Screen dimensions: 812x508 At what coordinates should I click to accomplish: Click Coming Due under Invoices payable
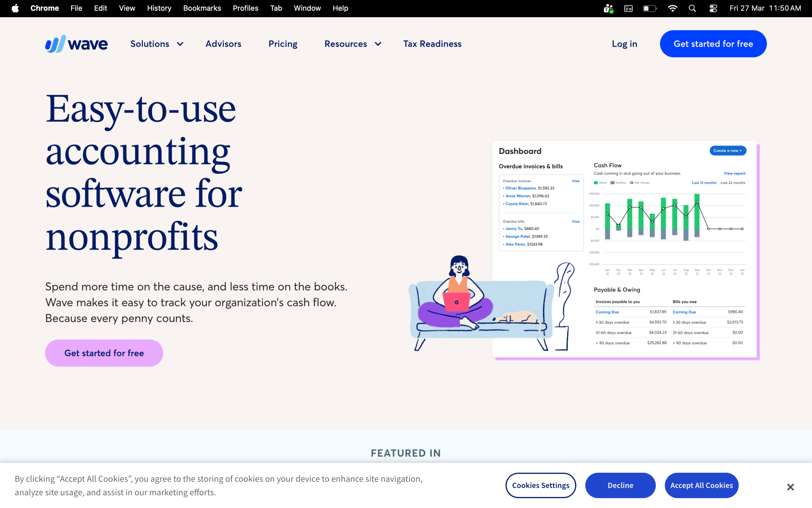pos(607,312)
